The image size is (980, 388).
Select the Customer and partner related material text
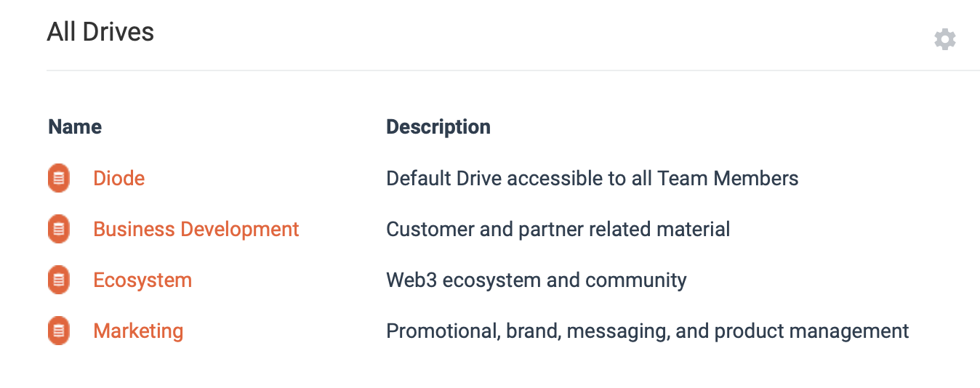[x=558, y=230]
